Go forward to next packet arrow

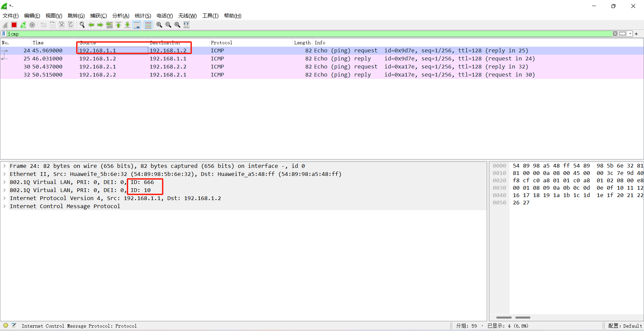coord(100,25)
